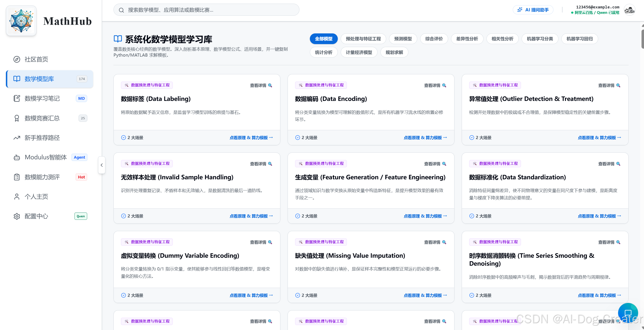Open the 数模竞赛汇总 sidebar item
Viewport: 644px width, 330px height.
(49, 118)
